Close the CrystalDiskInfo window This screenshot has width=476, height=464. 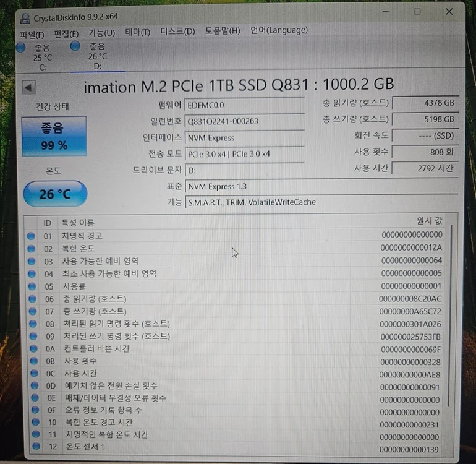449,12
